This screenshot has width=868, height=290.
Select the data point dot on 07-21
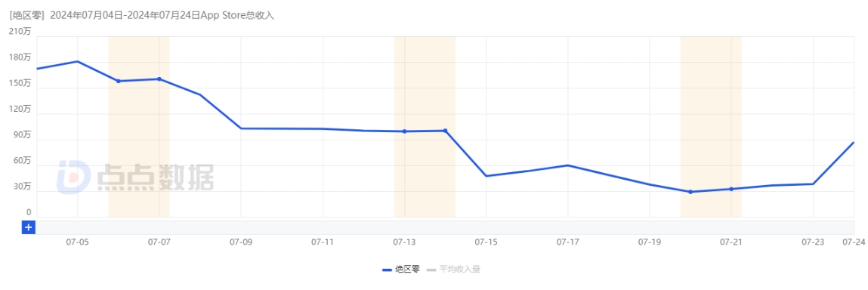(731, 190)
